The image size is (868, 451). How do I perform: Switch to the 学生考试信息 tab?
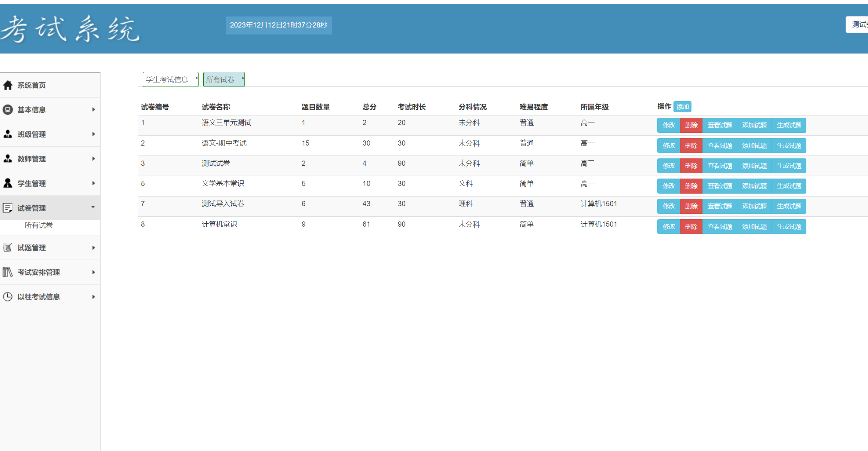[167, 80]
